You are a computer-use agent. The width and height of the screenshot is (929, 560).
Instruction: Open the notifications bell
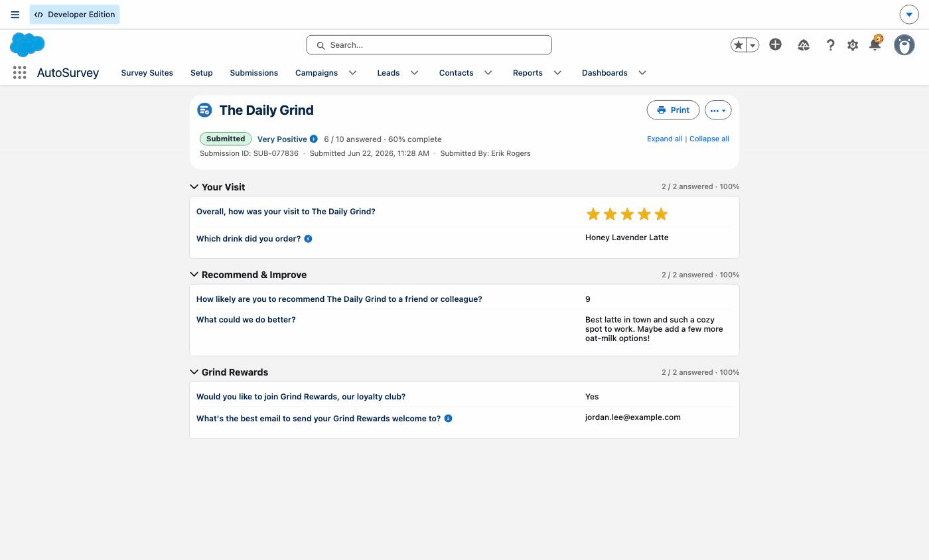pyautogui.click(x=875, y=44)
